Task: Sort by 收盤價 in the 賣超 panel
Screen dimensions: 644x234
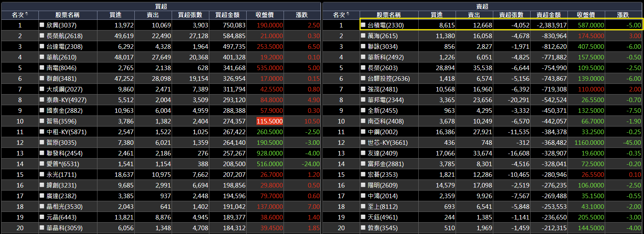Action: click(586, 15)
